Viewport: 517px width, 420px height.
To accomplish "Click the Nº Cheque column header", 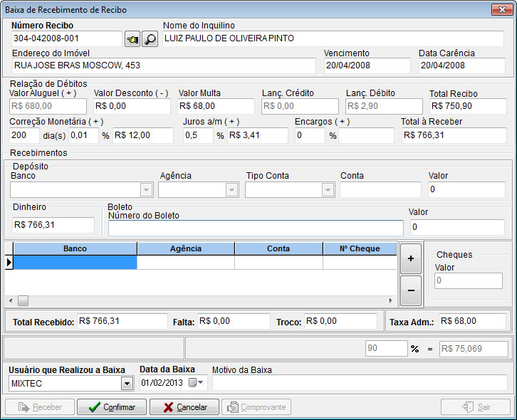I will 358,248.
